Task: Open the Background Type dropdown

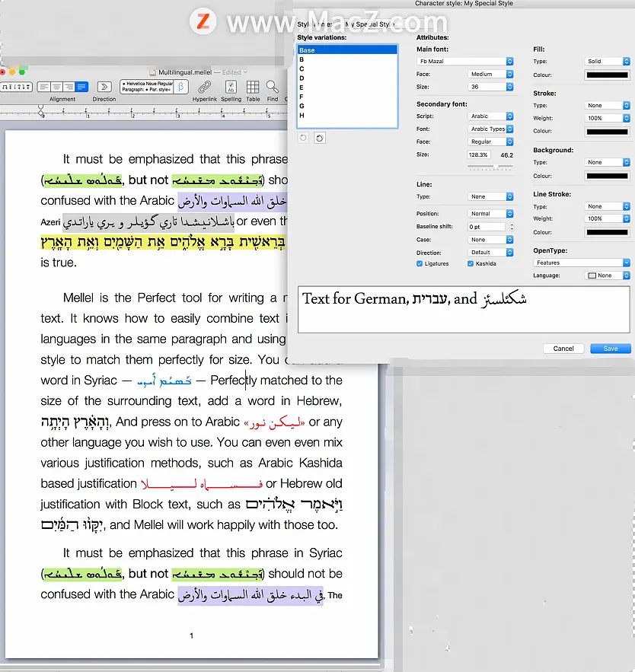Action: click(x=607, y=162)
